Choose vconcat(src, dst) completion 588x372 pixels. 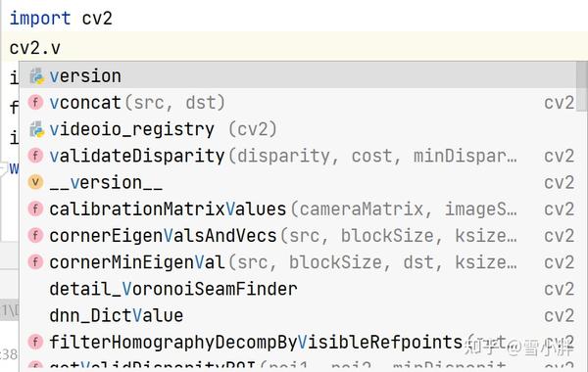pos(298,103)
